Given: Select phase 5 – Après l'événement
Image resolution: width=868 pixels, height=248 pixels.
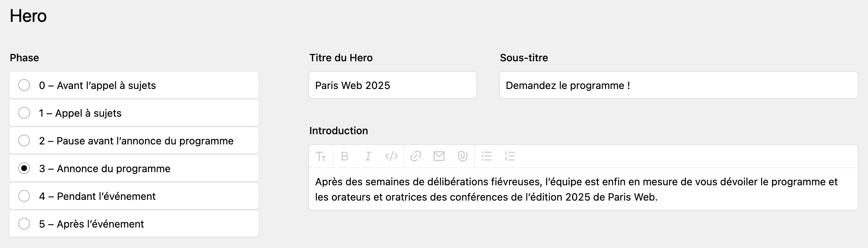Looking at the screenshot, I should pos(24,224).
